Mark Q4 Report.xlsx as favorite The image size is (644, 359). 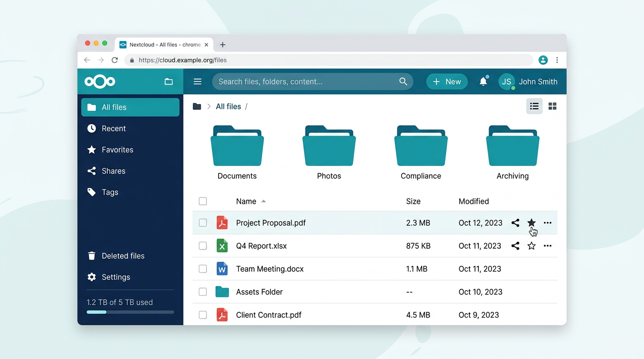coord(531,245)
